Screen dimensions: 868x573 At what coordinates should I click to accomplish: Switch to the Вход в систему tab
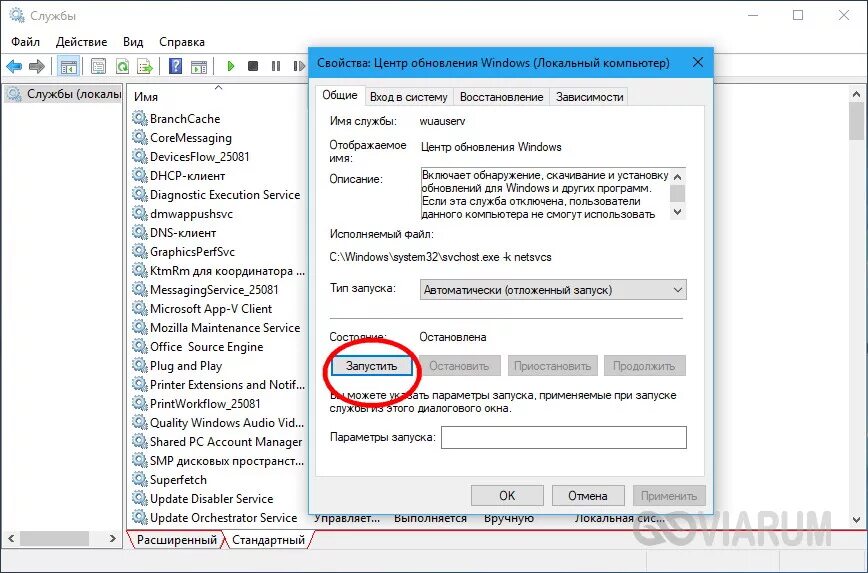pos(409,97)
